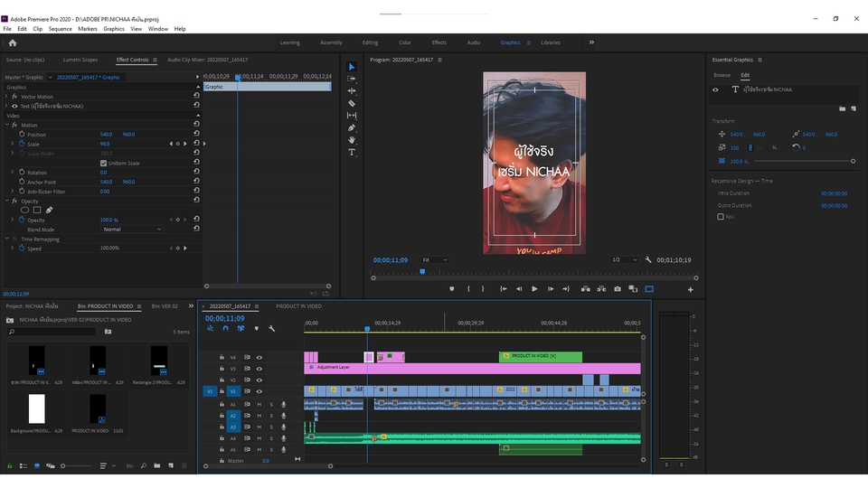The width and height of the screenshot is (868, 488).
Task: Export frame with camera icon
Action: coord(618,289)
